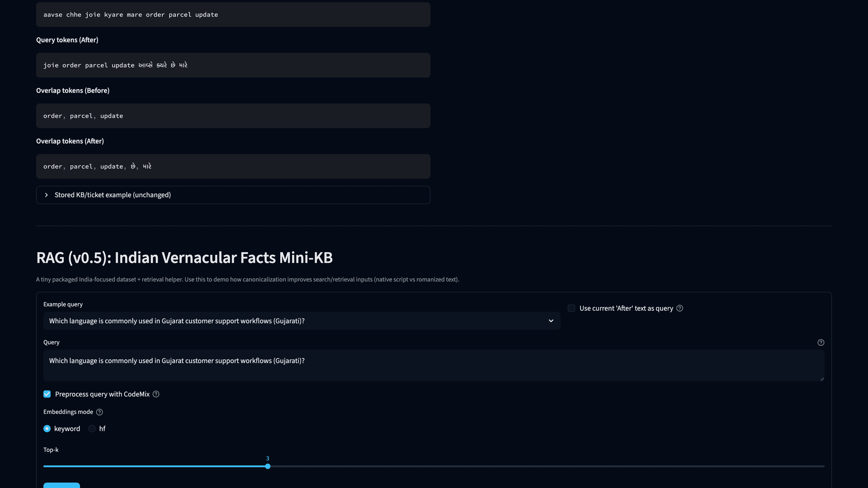
Task: Select the 'keyword' embeddings mode radio
Action: pos(47,428)
